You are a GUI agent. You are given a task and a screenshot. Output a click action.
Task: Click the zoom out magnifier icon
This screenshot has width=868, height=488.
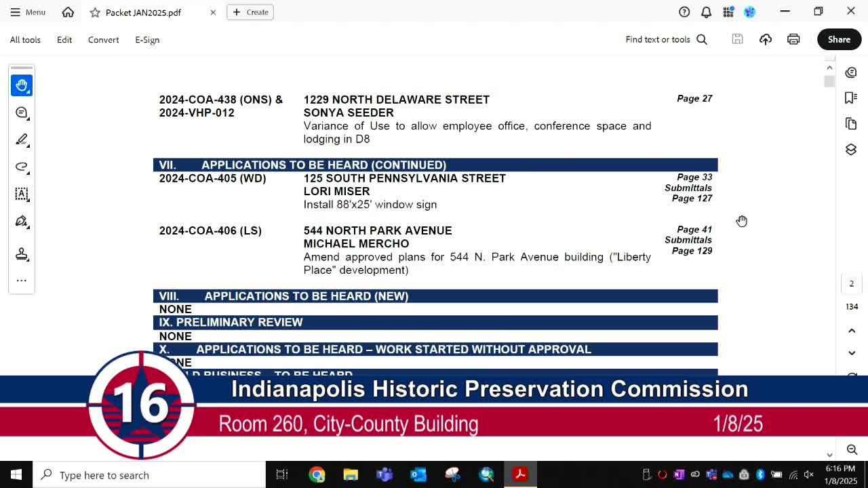(x=852, y=450)
